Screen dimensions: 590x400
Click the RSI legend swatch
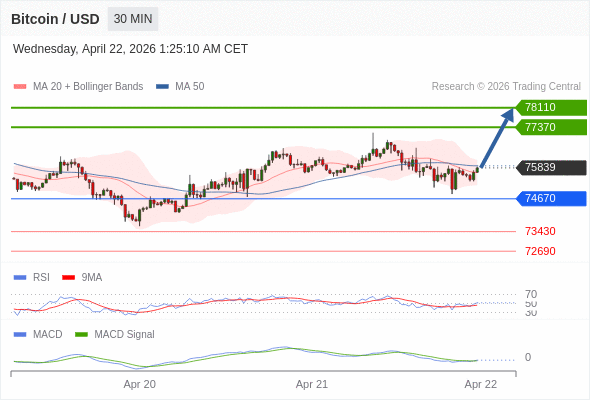[20, 278]
